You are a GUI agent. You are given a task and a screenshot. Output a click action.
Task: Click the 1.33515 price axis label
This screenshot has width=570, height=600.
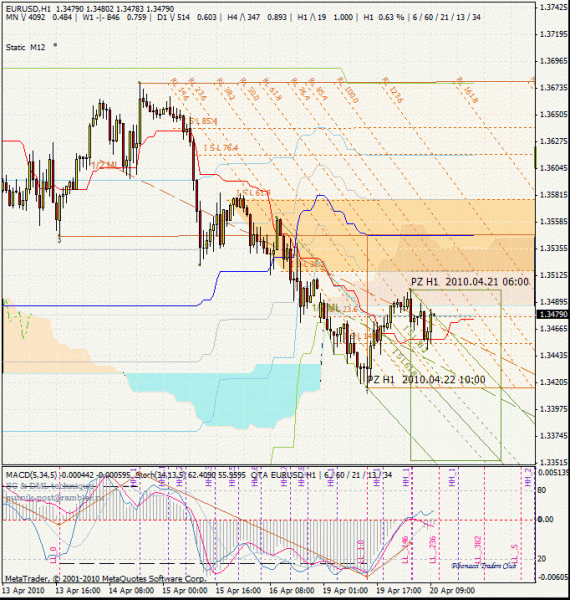pyautogui.click(x=553, y=462)
